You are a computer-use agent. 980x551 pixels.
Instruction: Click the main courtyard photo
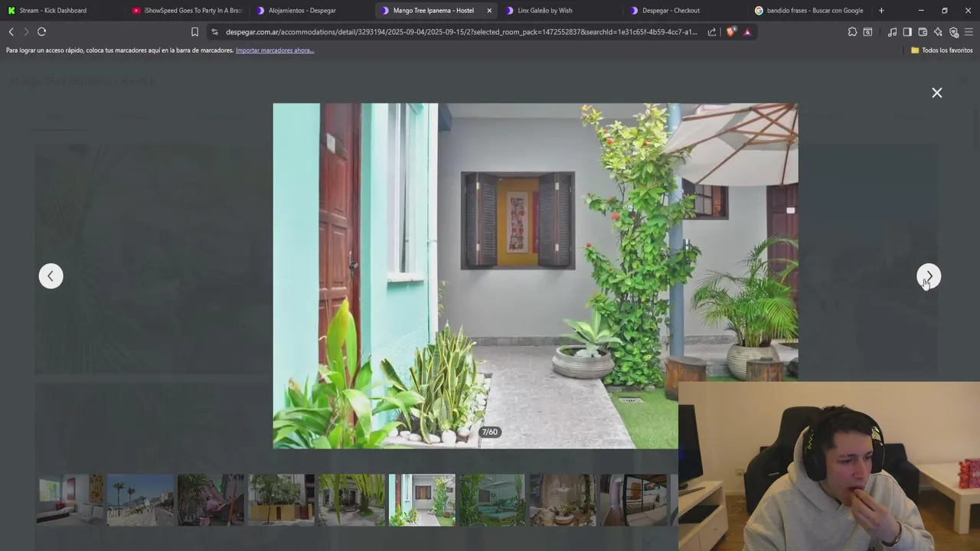click(535, 275)
